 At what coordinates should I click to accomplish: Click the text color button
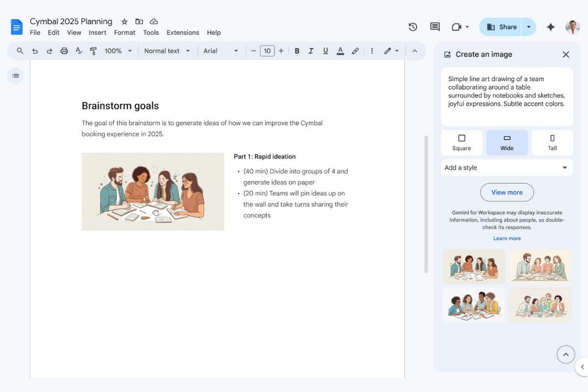tap(340, 51)
